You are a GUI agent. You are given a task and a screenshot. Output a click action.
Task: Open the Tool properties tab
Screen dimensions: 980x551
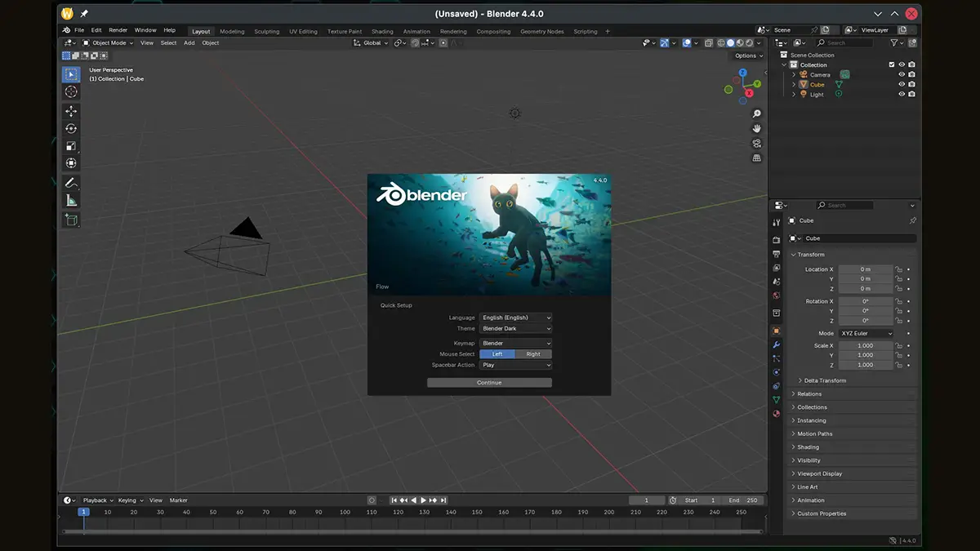(776, 222)
